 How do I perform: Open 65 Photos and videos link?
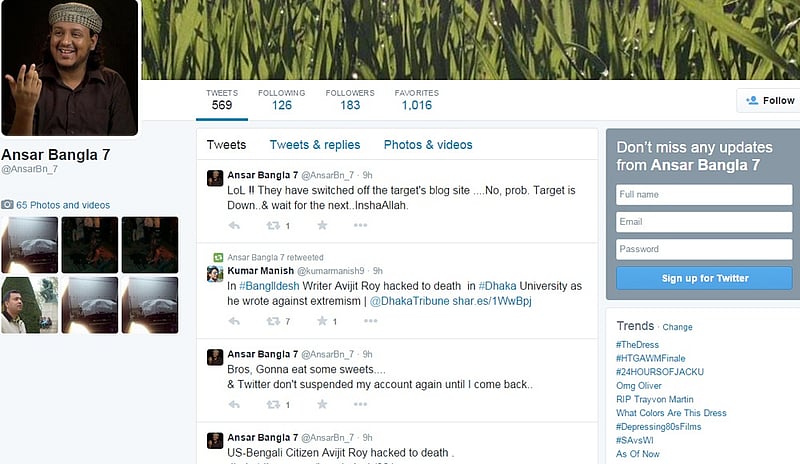tap(63, 205)
